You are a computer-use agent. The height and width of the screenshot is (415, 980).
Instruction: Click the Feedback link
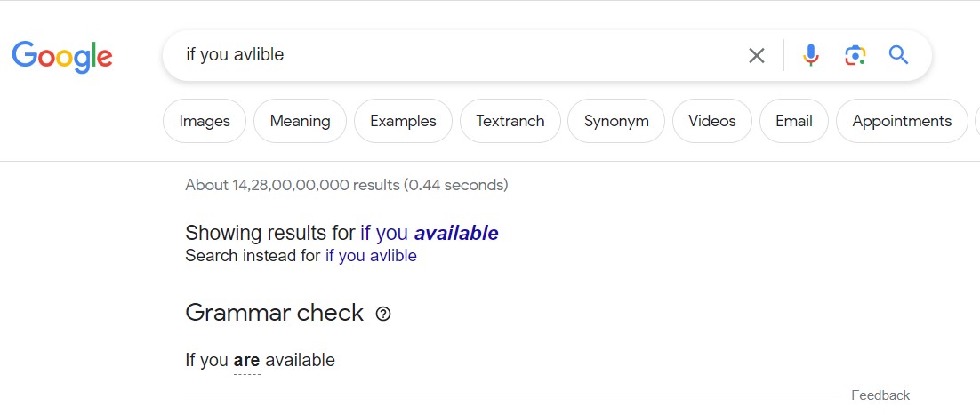[x=880, y=395]
